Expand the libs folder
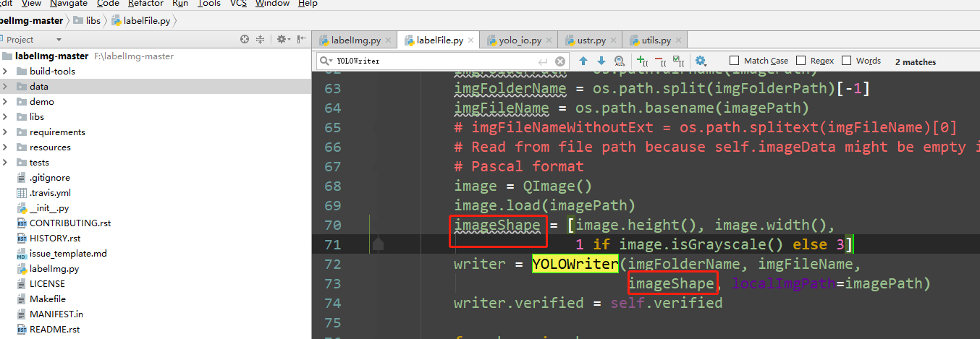This screenshot has height=339, width=980. click(x=5, y=117)
